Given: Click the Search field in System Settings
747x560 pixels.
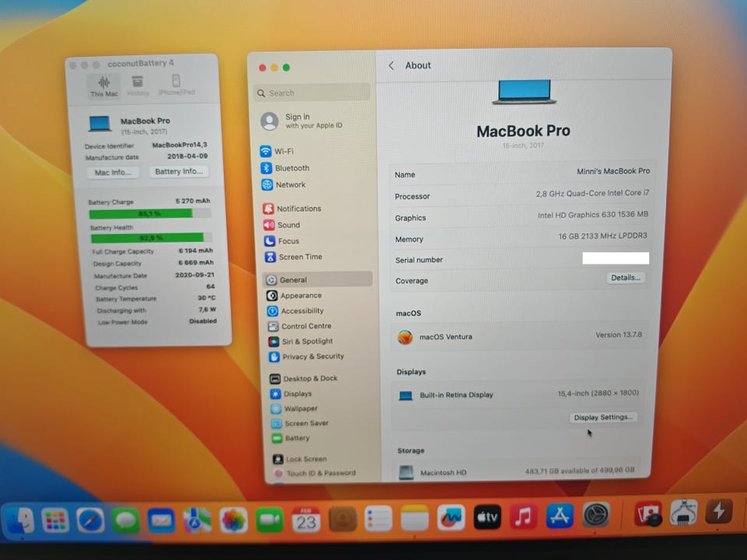Looking at the screenshot, I should coord(312,93).
